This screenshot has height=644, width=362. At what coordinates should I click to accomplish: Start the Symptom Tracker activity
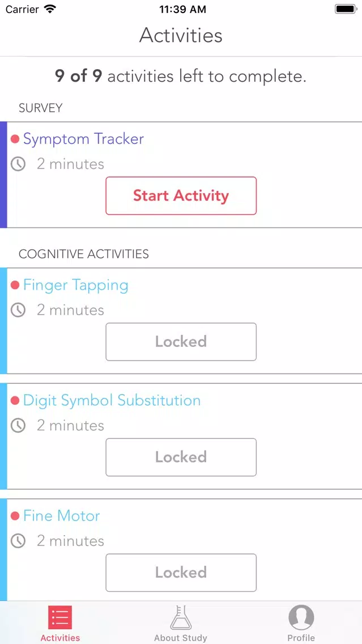(181, 196)
